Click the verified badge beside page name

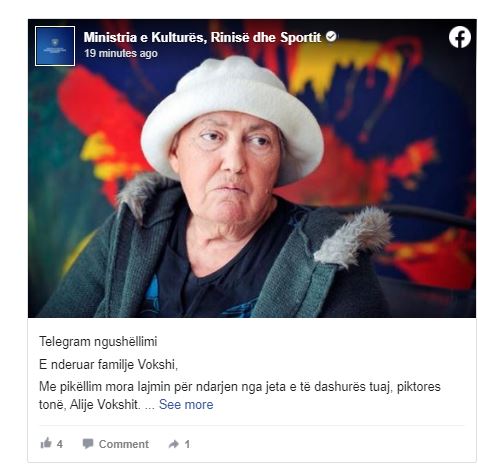click(331, 36)
